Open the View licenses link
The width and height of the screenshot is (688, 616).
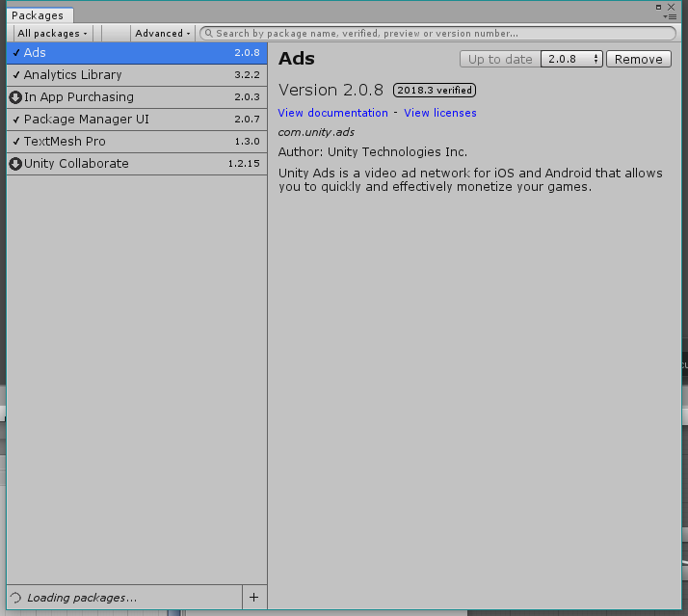point(440,113)
